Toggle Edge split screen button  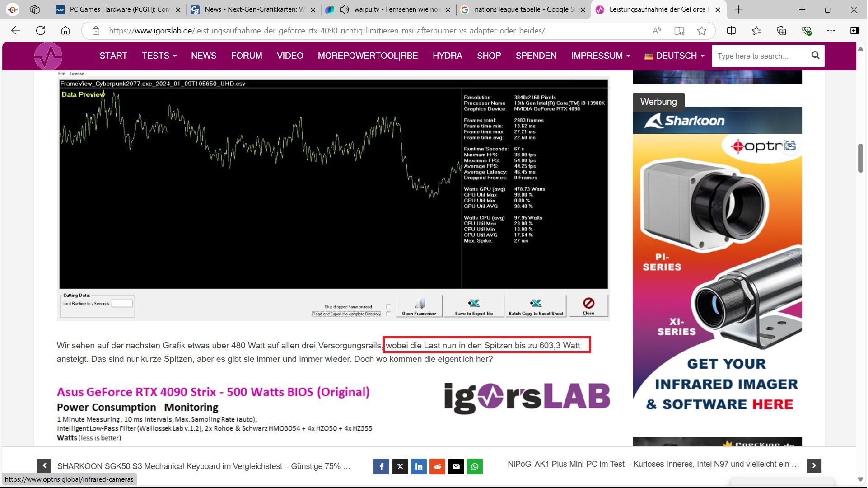[x=732, y=31]
